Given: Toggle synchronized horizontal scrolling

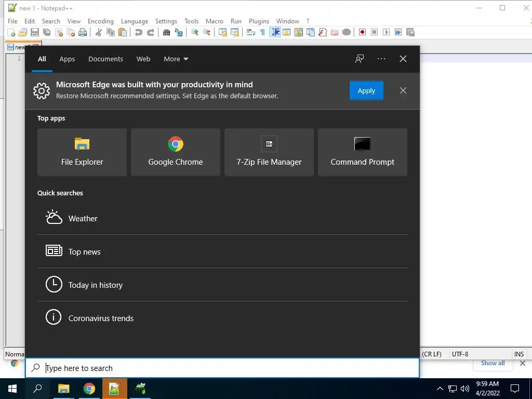Looking at the screenshot, I should [x=234, y=32].
